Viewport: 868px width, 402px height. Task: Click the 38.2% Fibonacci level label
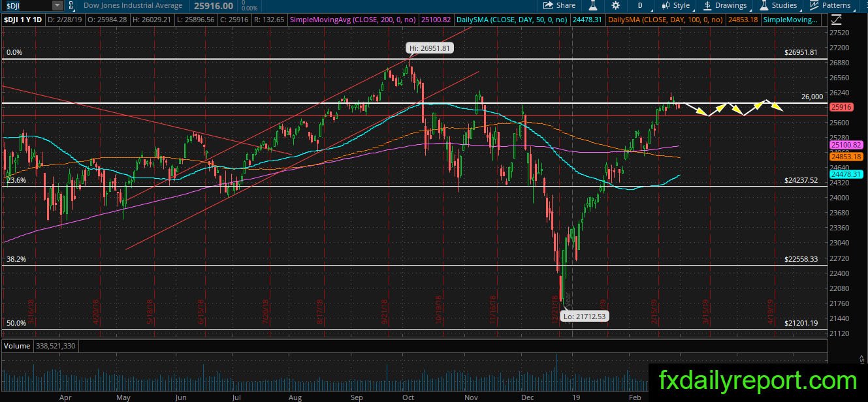[16, 259]
